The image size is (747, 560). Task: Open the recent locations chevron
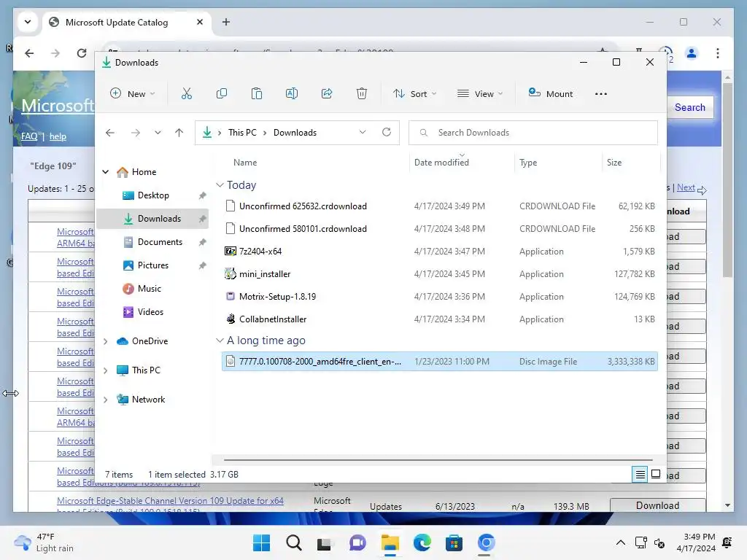tap(158, 133)
